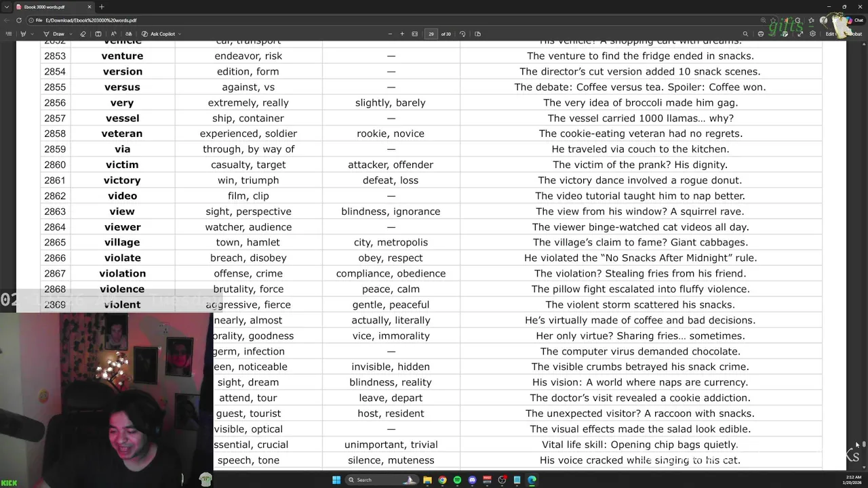This screenshot has height=488, width=868.
Task: Click the Fit to width icon
Action: 415,34
